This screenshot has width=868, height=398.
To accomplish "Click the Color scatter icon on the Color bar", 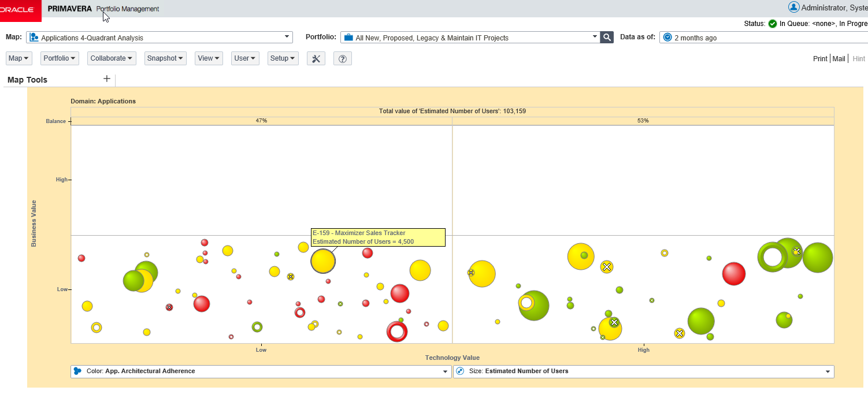I will tap(78, 371).
